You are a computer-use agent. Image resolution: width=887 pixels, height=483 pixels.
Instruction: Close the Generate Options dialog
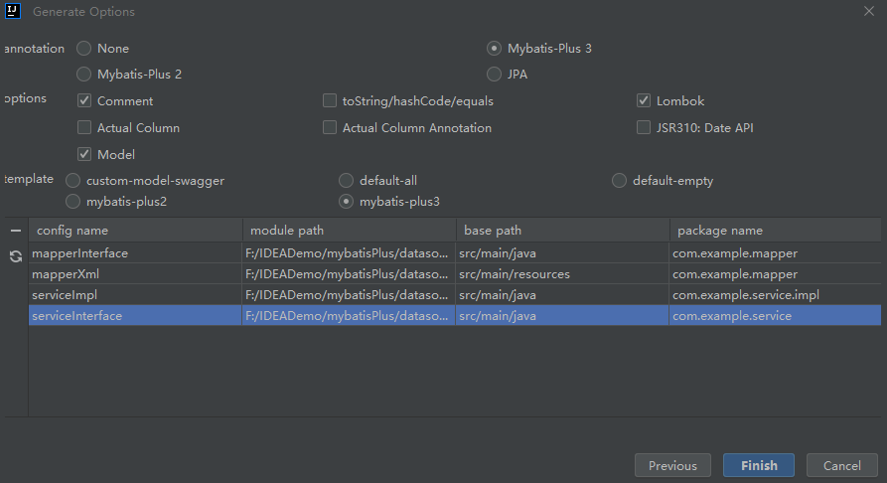coord(868,12)
